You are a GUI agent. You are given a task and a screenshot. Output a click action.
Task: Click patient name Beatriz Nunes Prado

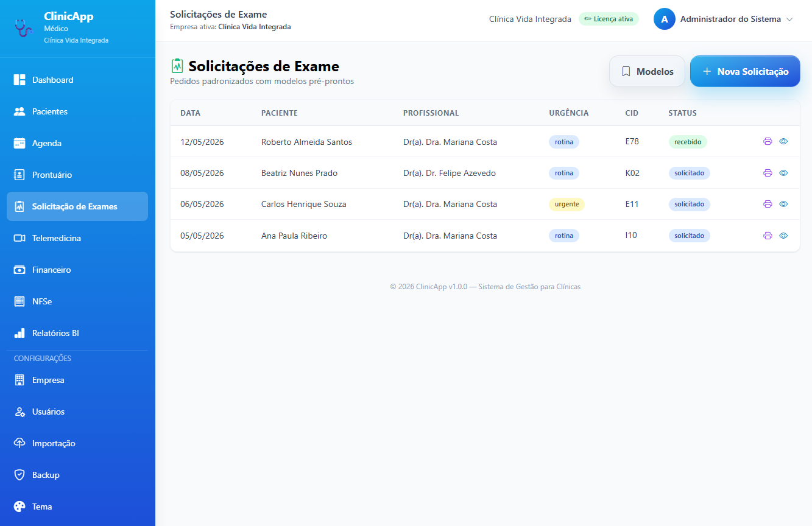coord(299,173)
